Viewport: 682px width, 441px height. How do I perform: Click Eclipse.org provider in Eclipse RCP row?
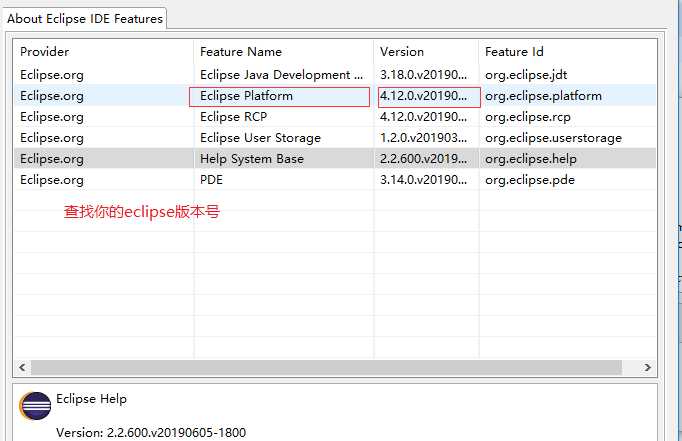pyautogui.click(x=52, y=117)
